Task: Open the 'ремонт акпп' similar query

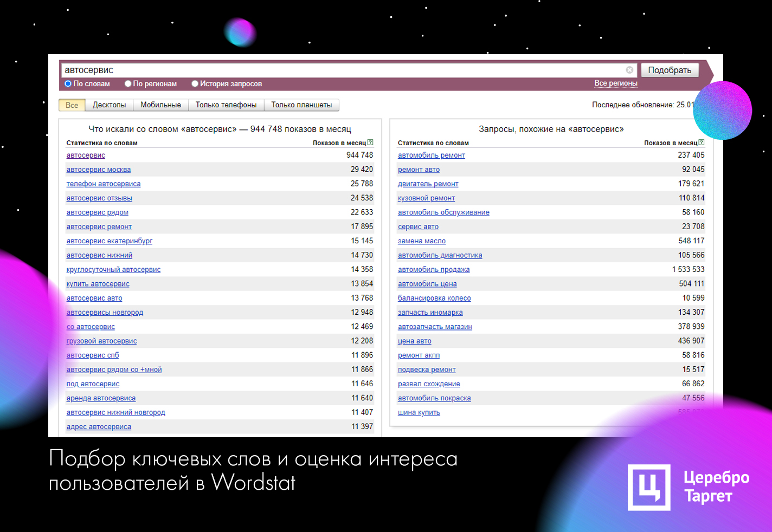Action: pos(419,355)
